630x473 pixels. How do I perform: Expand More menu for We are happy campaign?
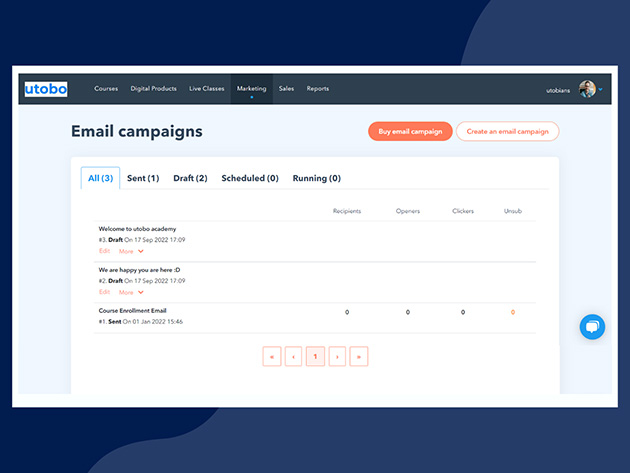pyautogui.click(x=131, y=292)
